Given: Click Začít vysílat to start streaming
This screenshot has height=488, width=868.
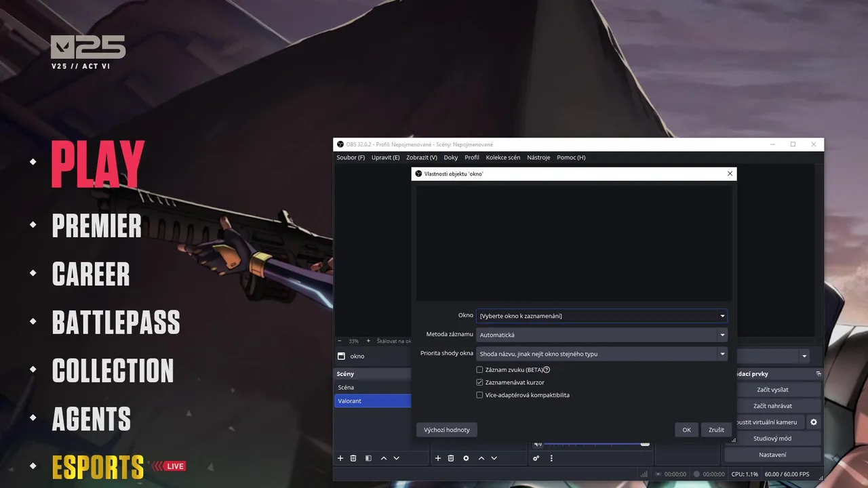Looking at the screenshot, I should (x=772, y=390).
